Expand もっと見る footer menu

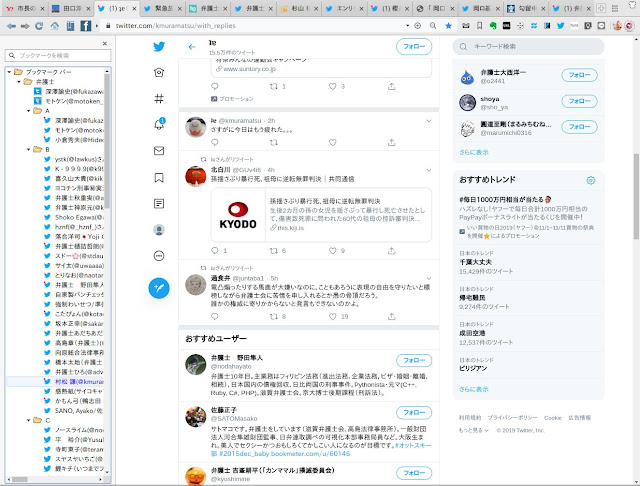[473, 430]
